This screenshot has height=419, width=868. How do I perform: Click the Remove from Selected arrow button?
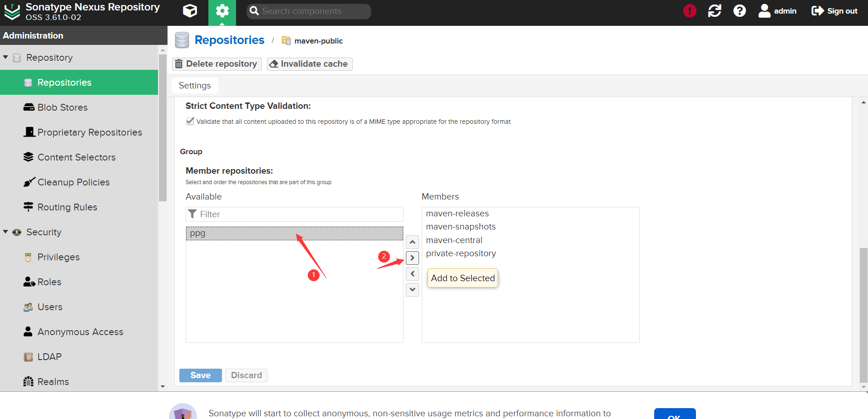tap(412, 274)
